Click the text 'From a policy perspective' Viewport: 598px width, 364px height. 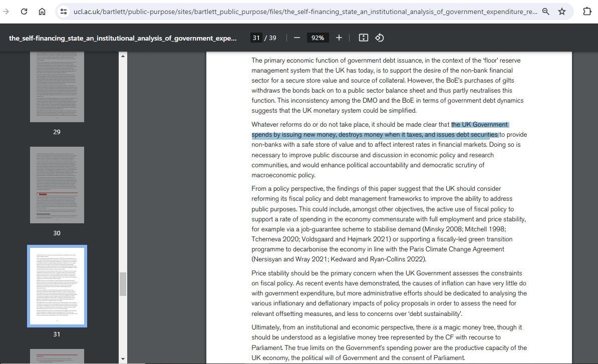pos(287,189)
